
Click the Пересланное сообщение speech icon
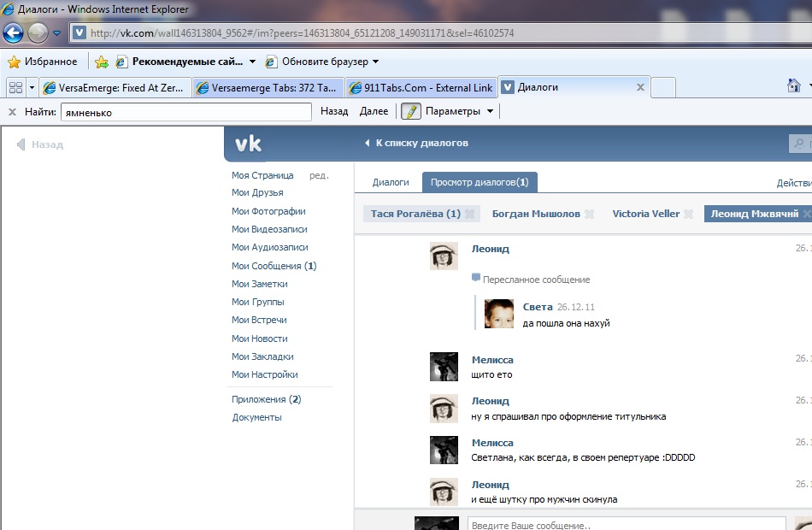pyautogui.click(x=476, y=278)
